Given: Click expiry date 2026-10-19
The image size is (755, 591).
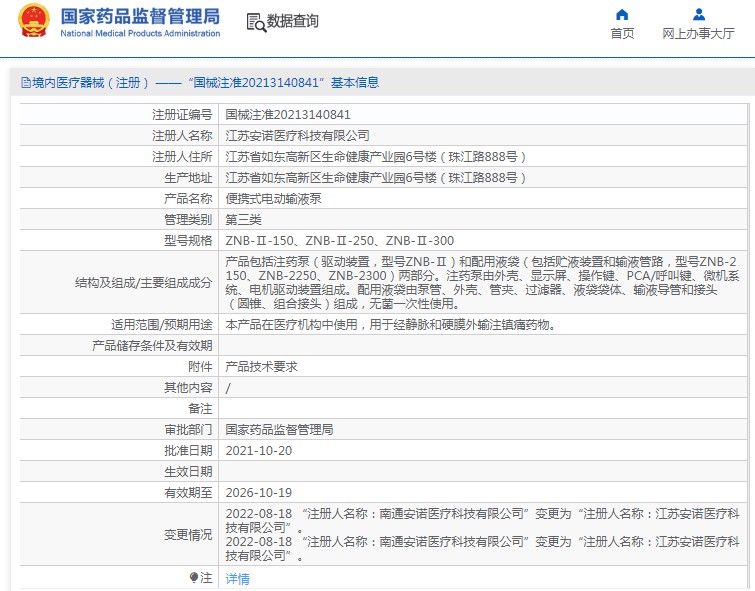Looking at the screenshot, I should (259, 493).
